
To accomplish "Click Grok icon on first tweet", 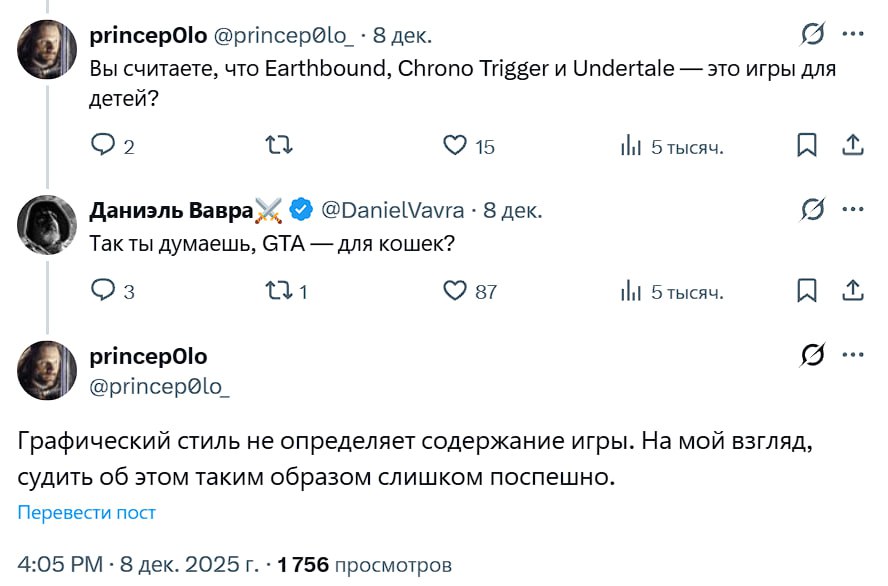I will [813, 35].
